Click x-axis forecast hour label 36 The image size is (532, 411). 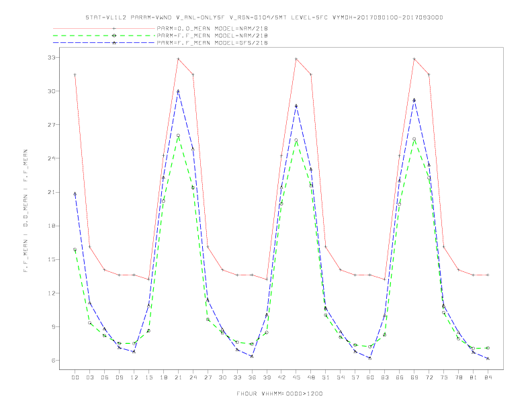252,377
